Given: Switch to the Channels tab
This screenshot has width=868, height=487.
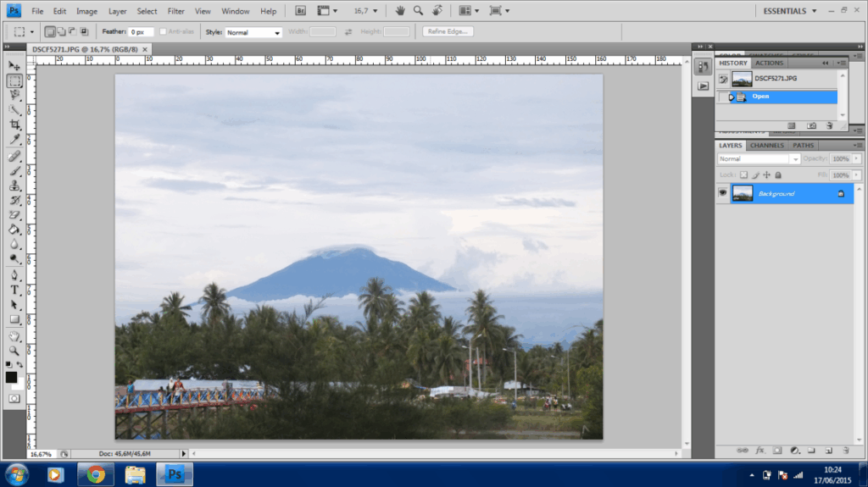Looking at the screenshot, I should 766,145.
